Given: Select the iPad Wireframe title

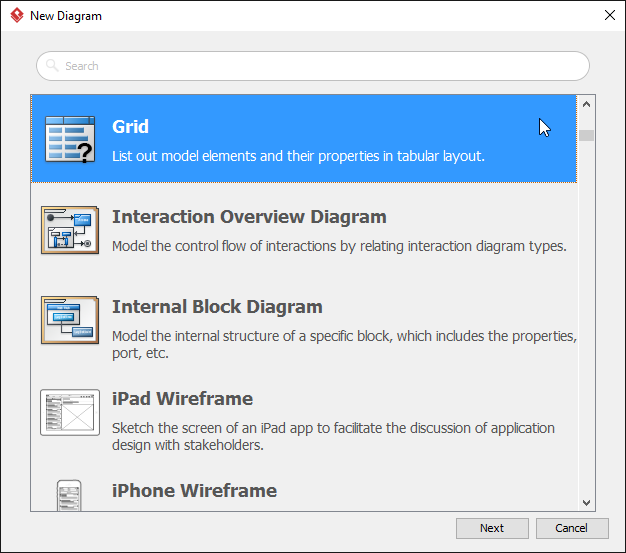Looking at the screenshot, I should (x=182, y=398).
